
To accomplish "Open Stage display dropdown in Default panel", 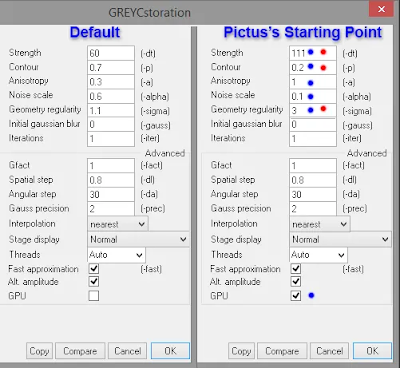I will [x=139, y=239].
